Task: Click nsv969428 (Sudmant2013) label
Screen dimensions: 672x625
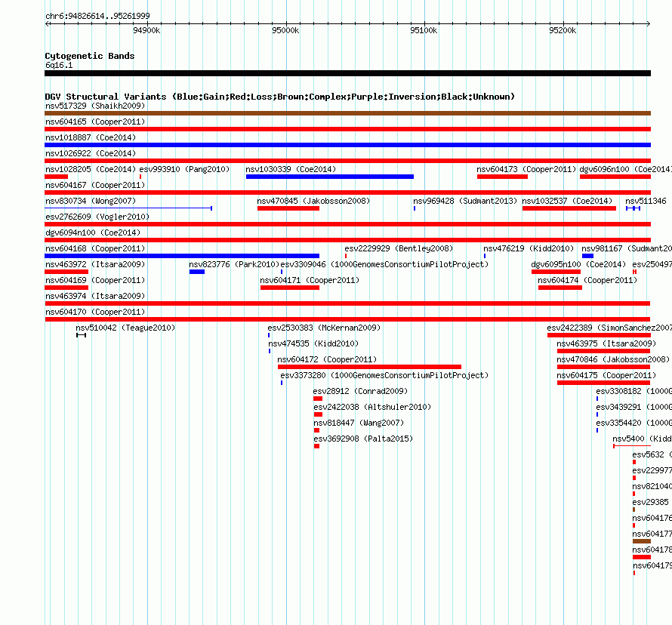Action: click(465, 201)
